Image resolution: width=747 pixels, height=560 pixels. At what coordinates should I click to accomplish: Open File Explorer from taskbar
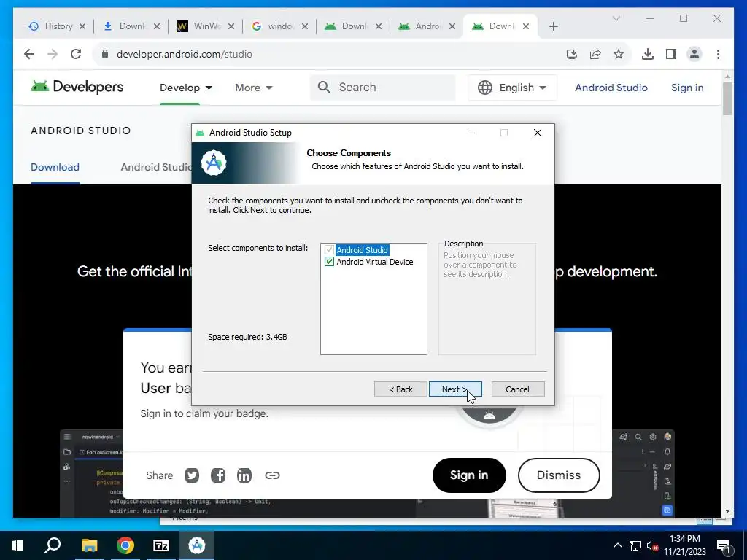pyautogui.click(x=89, y=545)
